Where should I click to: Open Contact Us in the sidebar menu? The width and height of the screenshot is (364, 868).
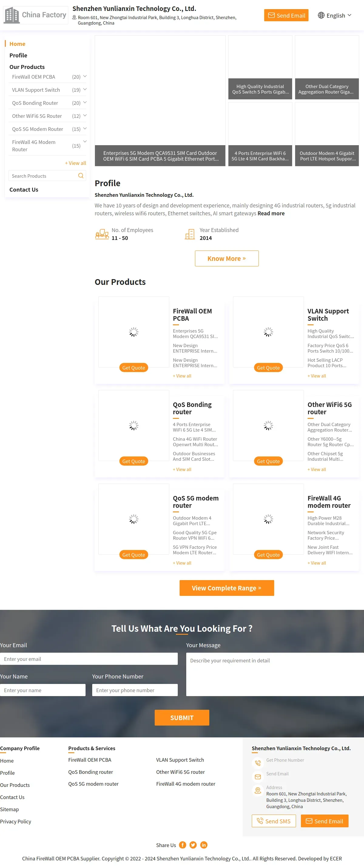(24, 190)
